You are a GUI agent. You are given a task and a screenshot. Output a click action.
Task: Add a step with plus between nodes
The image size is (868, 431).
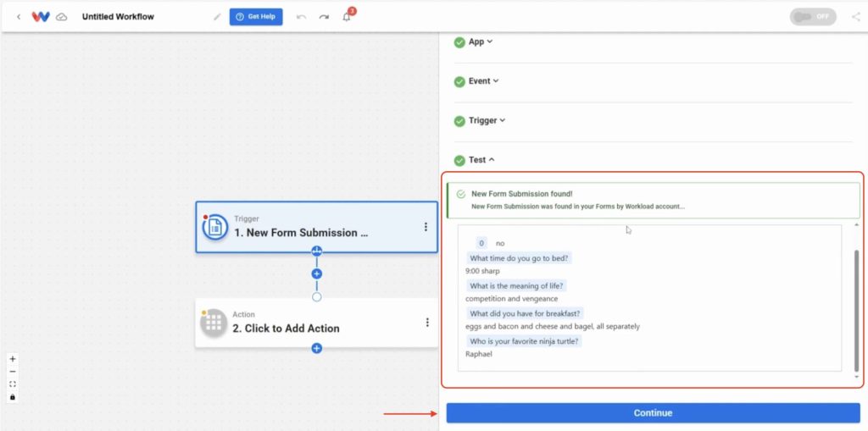tap(317, 274)
